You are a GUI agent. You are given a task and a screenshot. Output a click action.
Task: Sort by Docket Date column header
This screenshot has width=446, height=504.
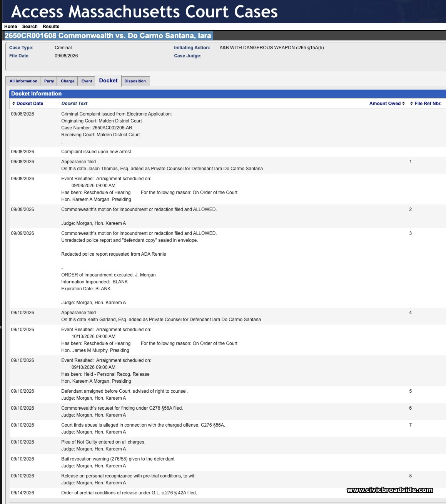click(x=30, y=104)
